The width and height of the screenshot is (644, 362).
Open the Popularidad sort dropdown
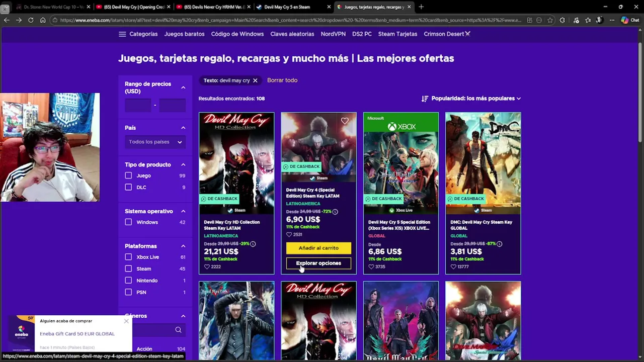tap(476, 99)
